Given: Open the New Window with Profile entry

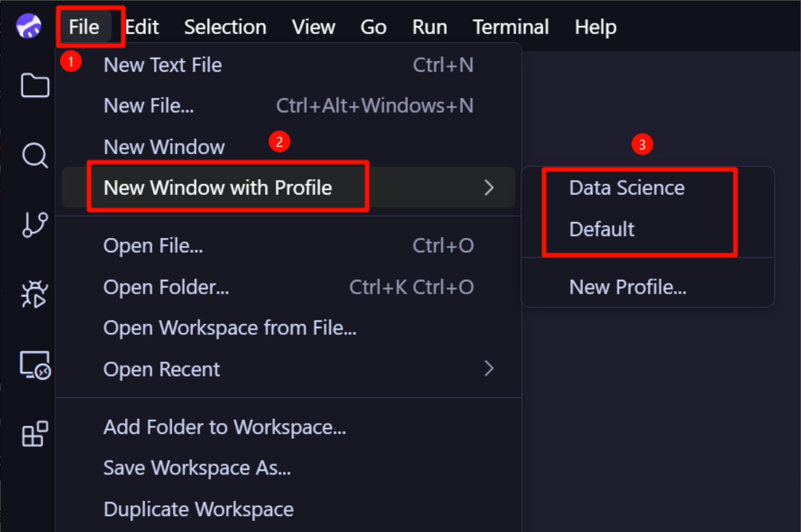Looking at the screenshot, I should (217, 188).
